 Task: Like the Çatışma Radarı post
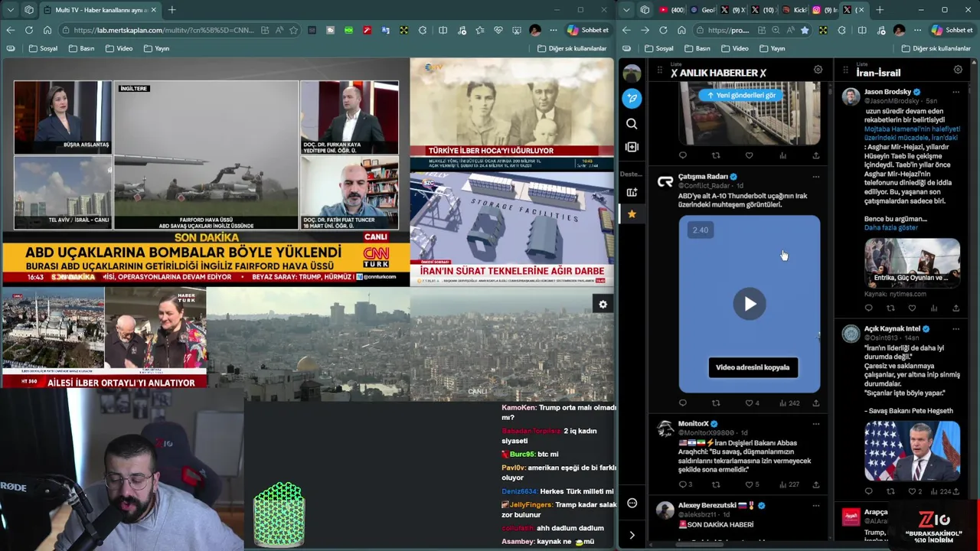tap(751, 403)
